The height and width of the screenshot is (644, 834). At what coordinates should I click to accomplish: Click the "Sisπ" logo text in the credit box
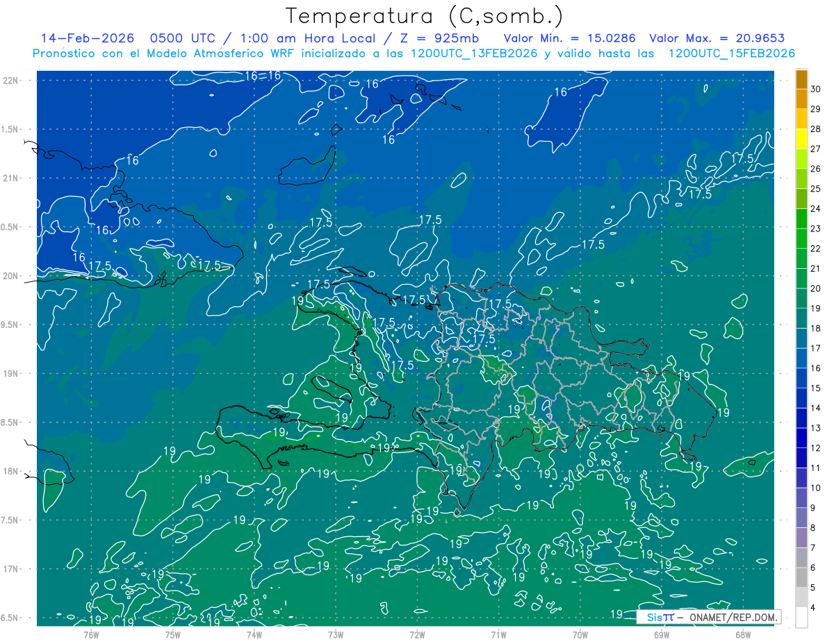coord(660,617)
